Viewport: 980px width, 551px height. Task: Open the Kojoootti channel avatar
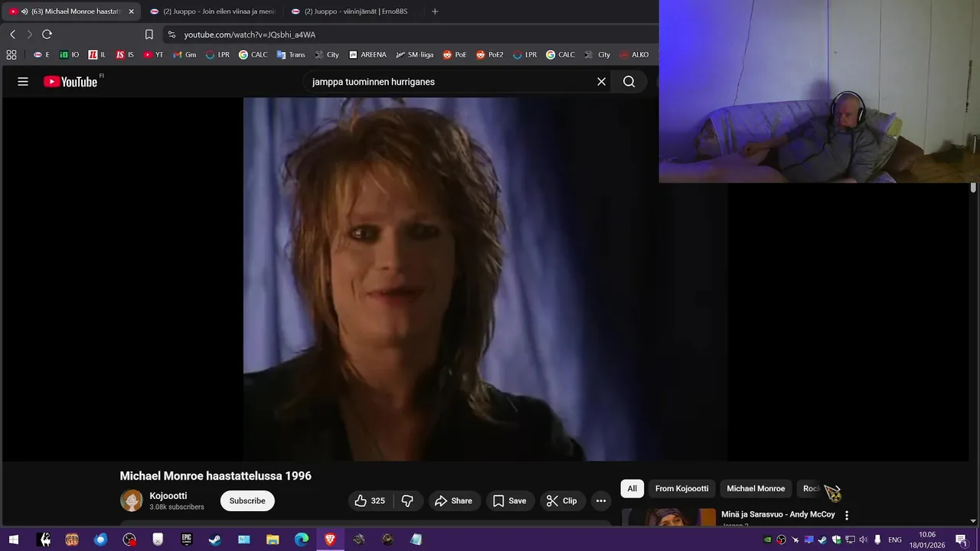132,500
